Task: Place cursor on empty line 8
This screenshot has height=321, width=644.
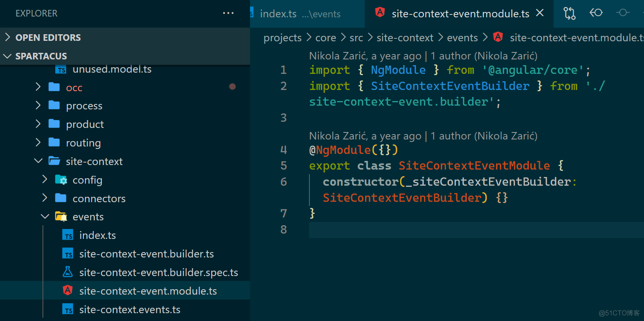Action: [x=476, y=230]
